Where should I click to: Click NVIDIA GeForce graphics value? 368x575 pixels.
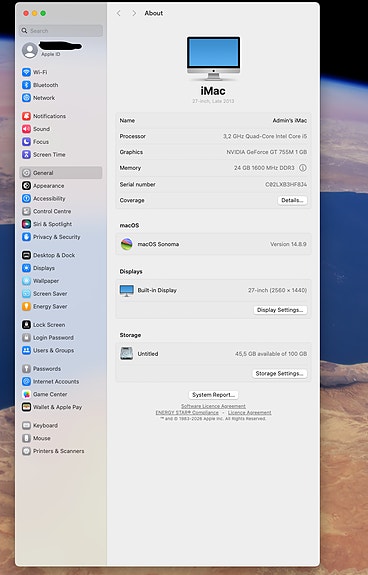click(266, 152)
